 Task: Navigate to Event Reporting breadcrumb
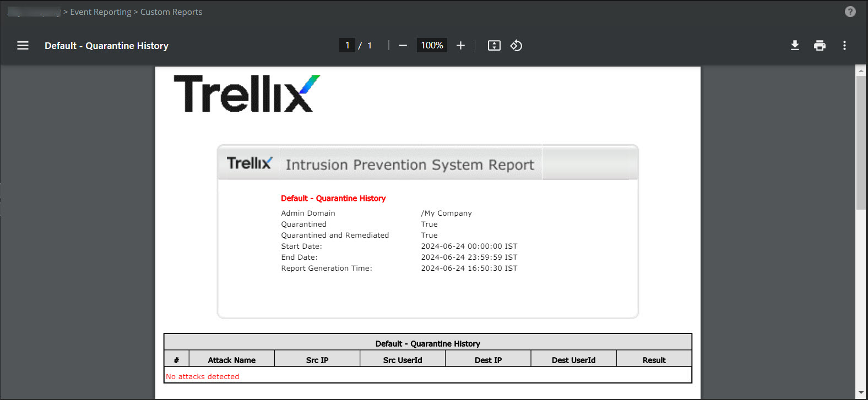(x=101, y=12)
